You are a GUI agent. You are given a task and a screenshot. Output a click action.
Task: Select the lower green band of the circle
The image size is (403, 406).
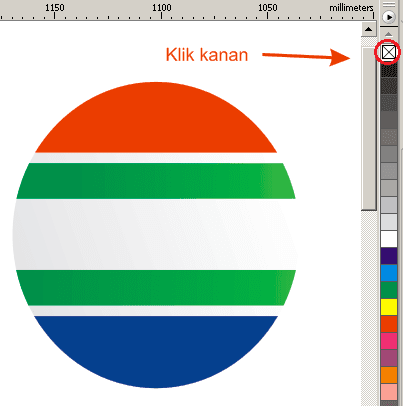pyautogui.click(x=156, y=288)
